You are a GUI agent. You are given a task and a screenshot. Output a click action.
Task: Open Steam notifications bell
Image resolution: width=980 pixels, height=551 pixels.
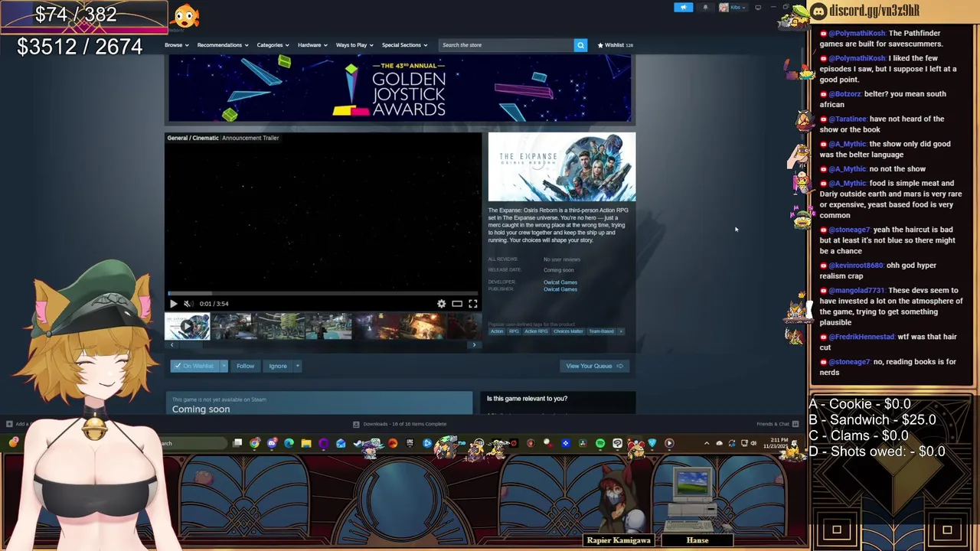click(x=705, y=8)
